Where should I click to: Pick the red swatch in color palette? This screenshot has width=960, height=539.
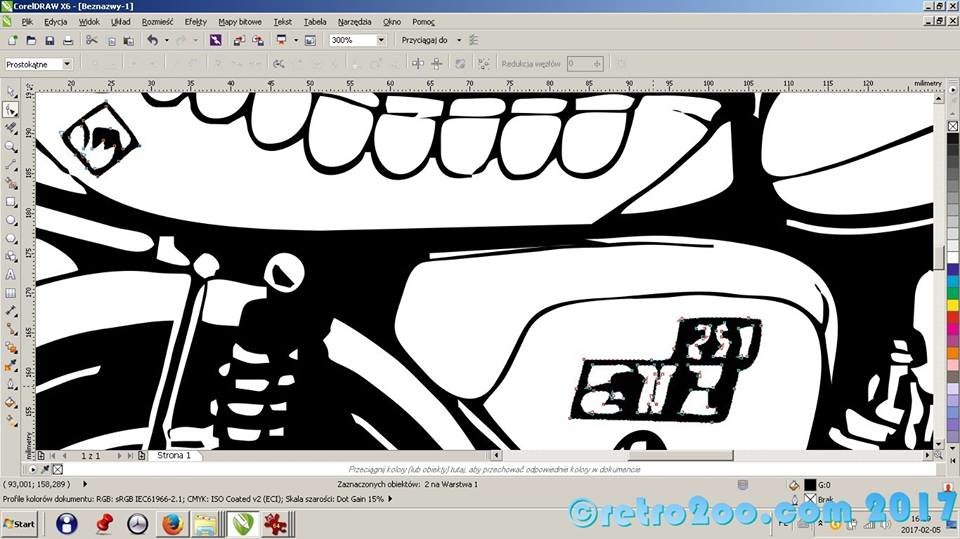pyautogui.click(x=952, y=318)
